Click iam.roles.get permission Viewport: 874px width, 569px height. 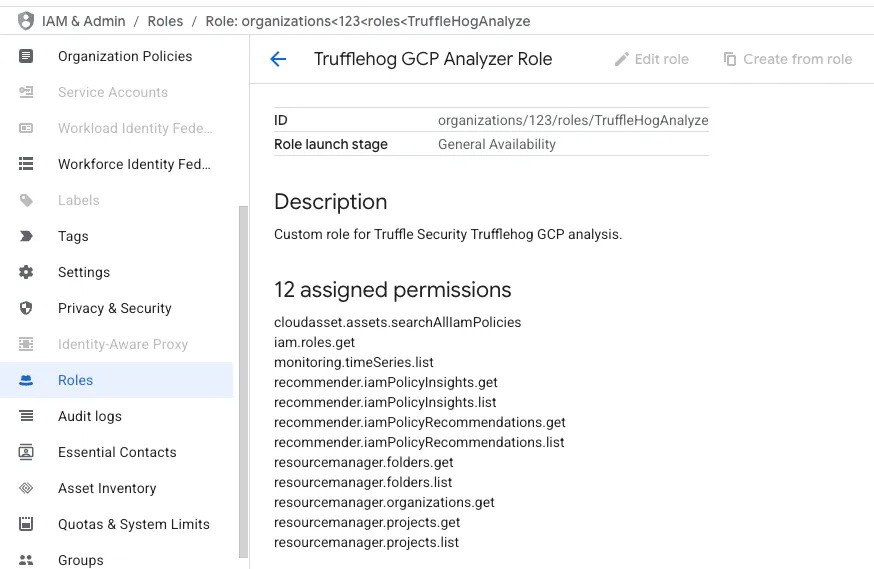(314, 342)
